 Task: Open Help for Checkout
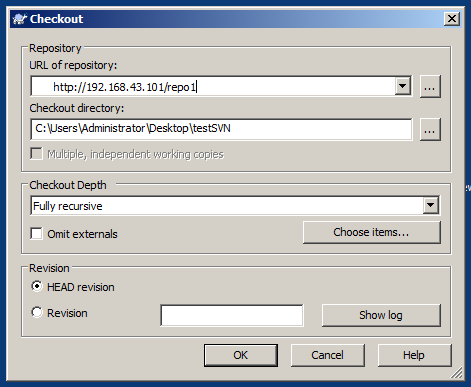[x=414, y=355]
